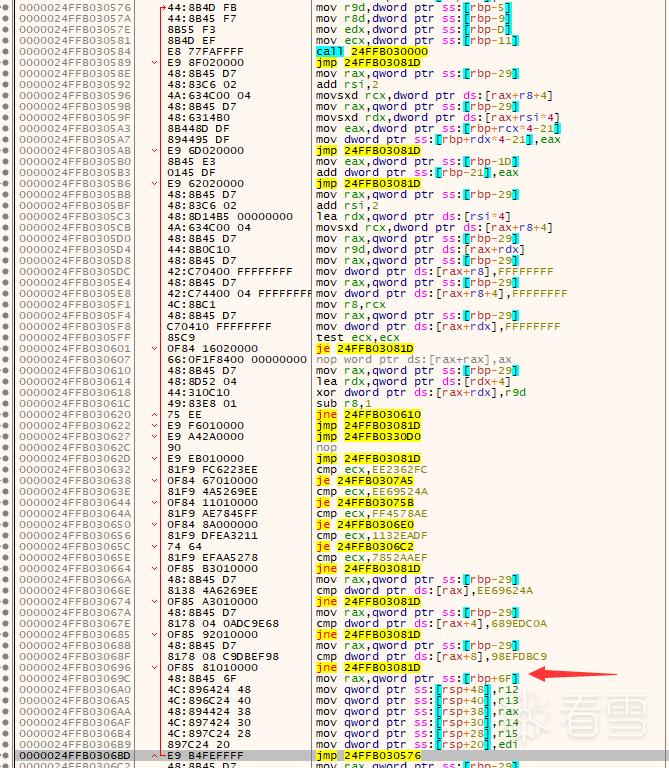
Task: Click jump arrow marker beside E9 A42A0000
Action: [155, 436]
